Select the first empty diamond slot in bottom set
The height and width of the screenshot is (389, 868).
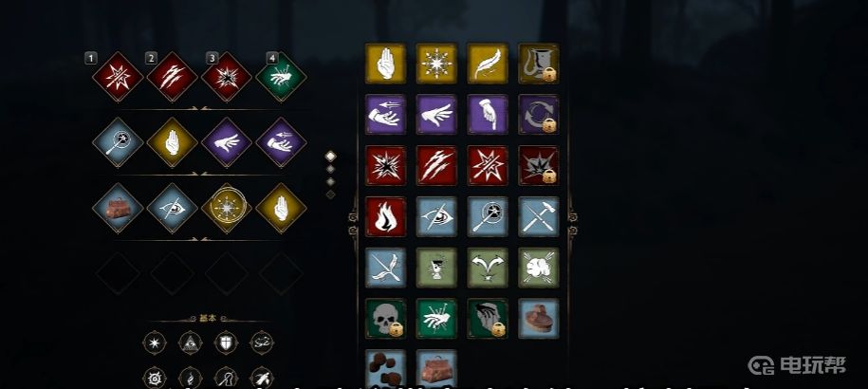(118, 273)
